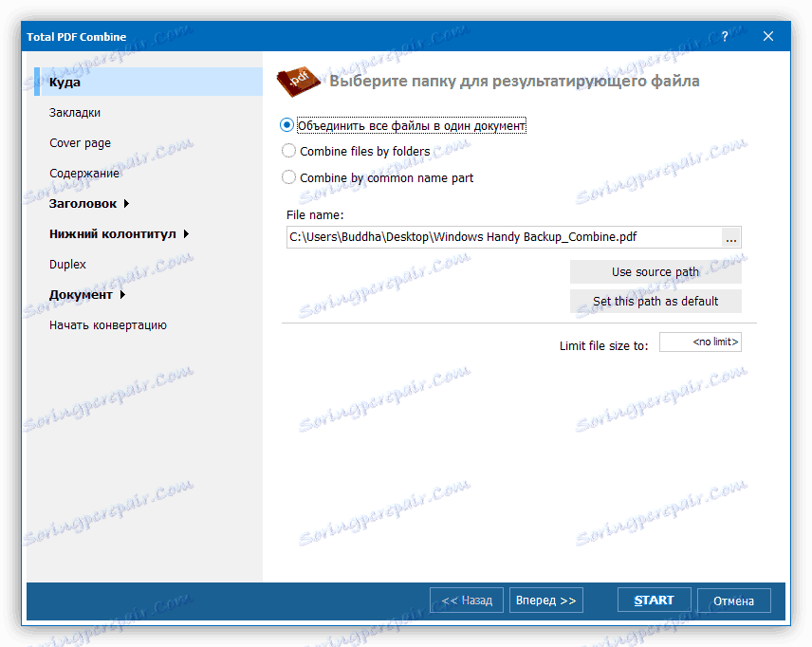812x647 pixels.
Task: Close the Total PDF Combine window
Action: [x=768, y=36]
